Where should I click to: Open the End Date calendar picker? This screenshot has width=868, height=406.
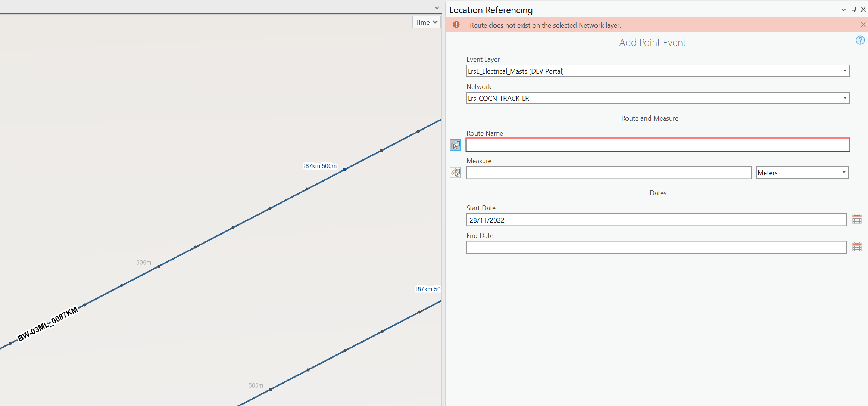point(857,247)
